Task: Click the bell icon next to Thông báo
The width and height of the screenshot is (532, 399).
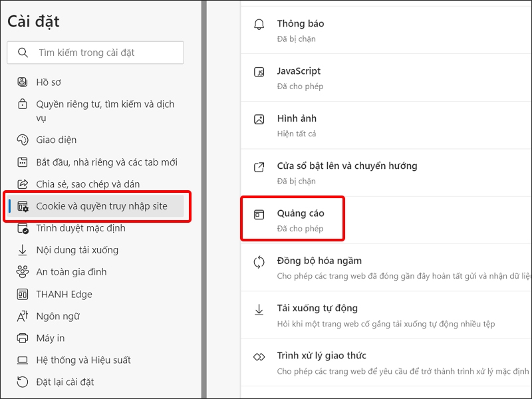Action: 259,23
